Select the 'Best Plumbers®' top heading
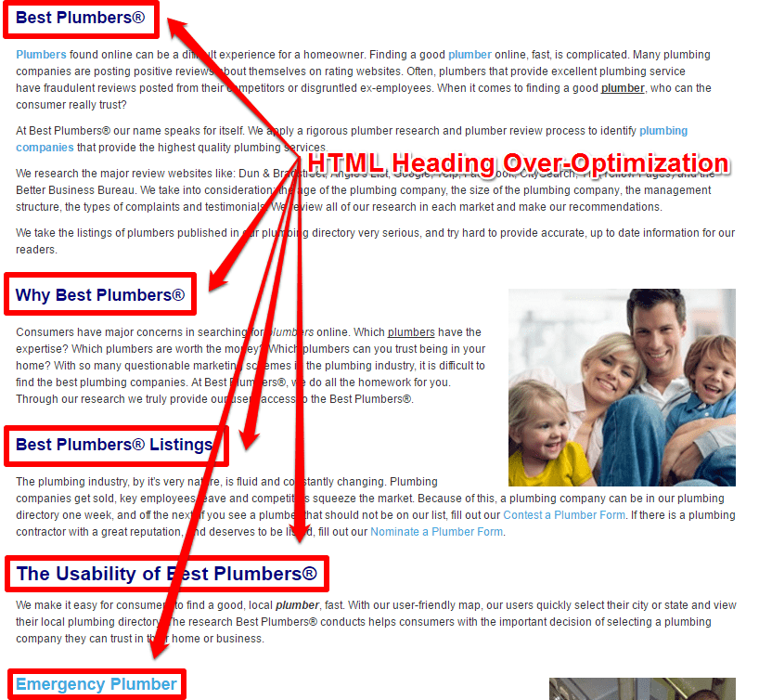759x700 pixels. click(81, 18)
